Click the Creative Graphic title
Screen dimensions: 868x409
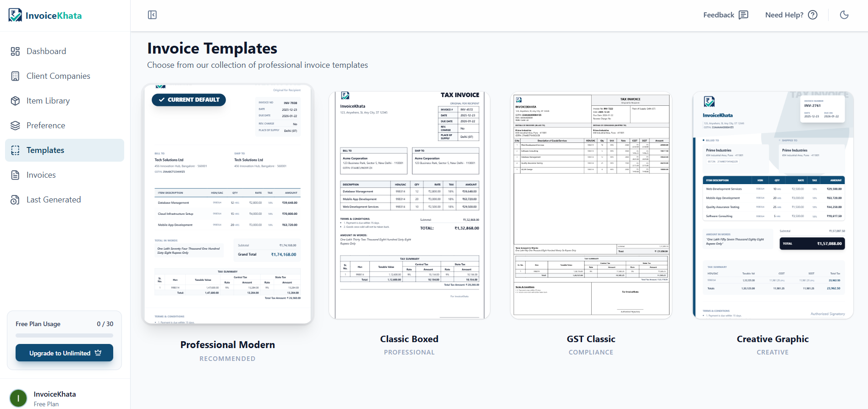click(x=773, y=339)
